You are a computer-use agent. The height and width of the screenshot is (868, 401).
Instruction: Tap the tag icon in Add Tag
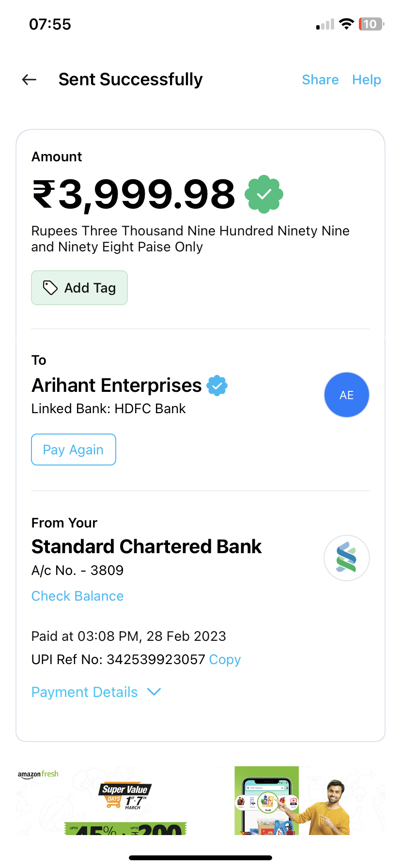pyautogui.click(x=50, y=288)
